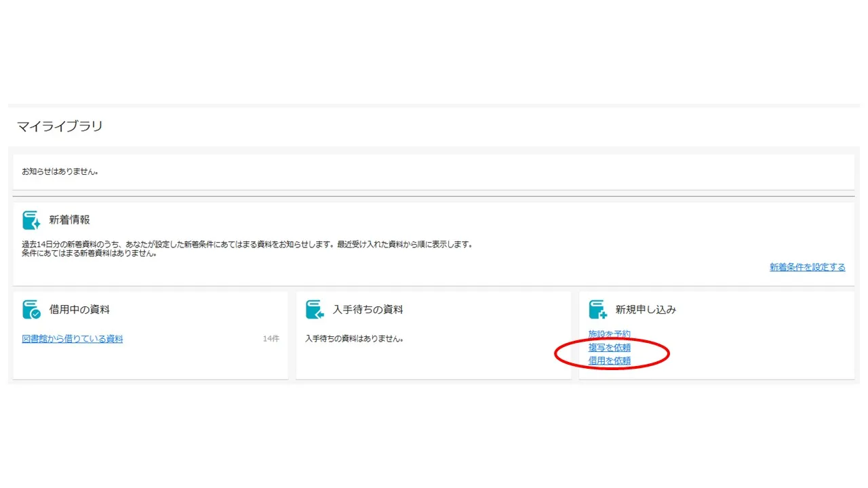868x488 pixels.
Task: Click the 新規申し込み plus book icon
Action: [597, 310]
